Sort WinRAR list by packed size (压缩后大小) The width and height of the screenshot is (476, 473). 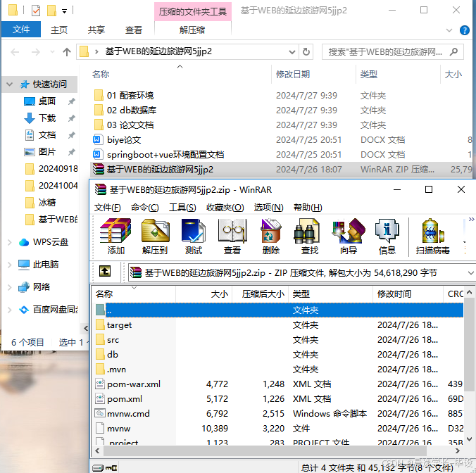263,294
